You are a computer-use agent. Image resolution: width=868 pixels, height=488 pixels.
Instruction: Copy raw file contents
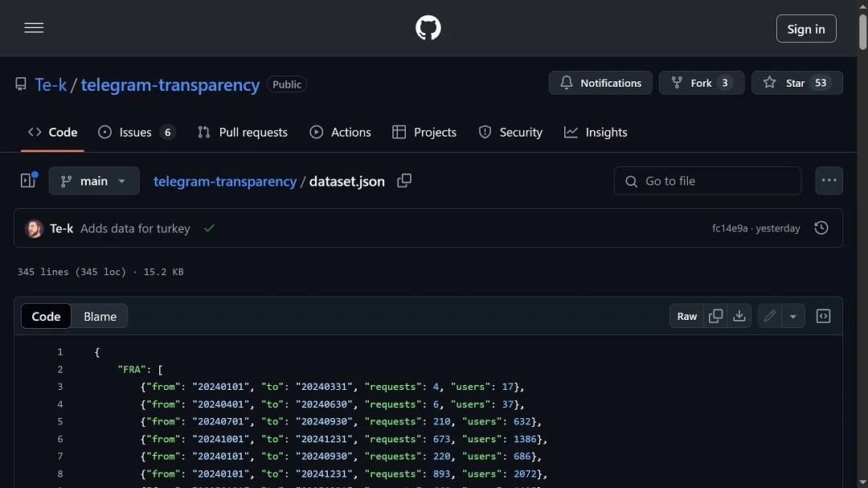[x=716, y=316]
